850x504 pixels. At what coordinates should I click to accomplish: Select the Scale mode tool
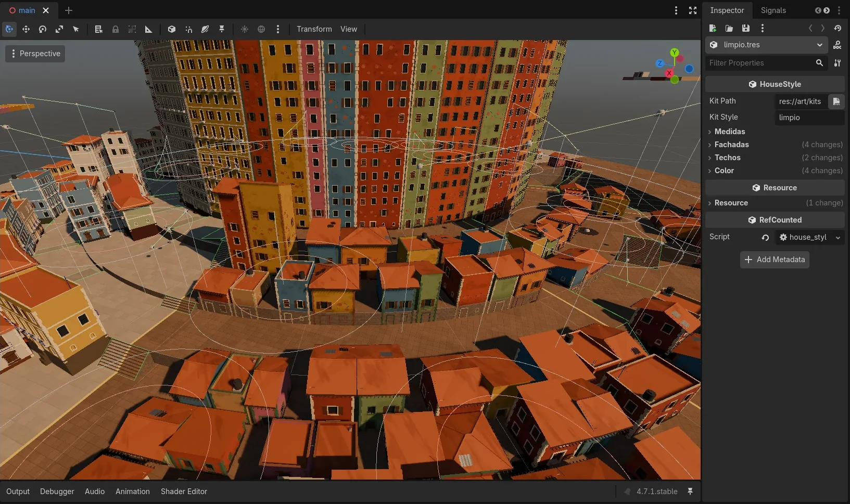[x=59, y=29]
